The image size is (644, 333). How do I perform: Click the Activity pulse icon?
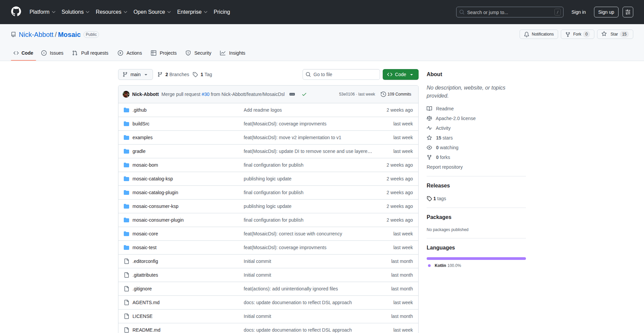click(429, 128)
